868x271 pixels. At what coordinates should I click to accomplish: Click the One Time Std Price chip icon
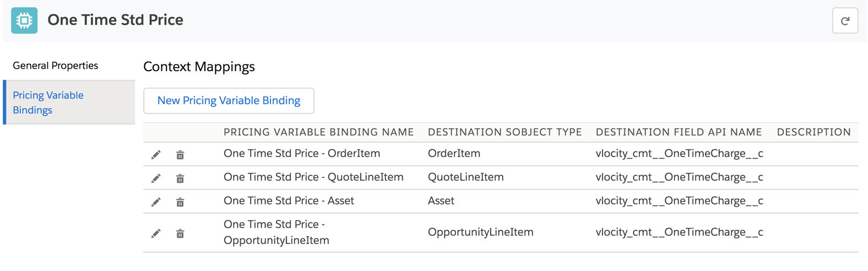pos(24,20)
